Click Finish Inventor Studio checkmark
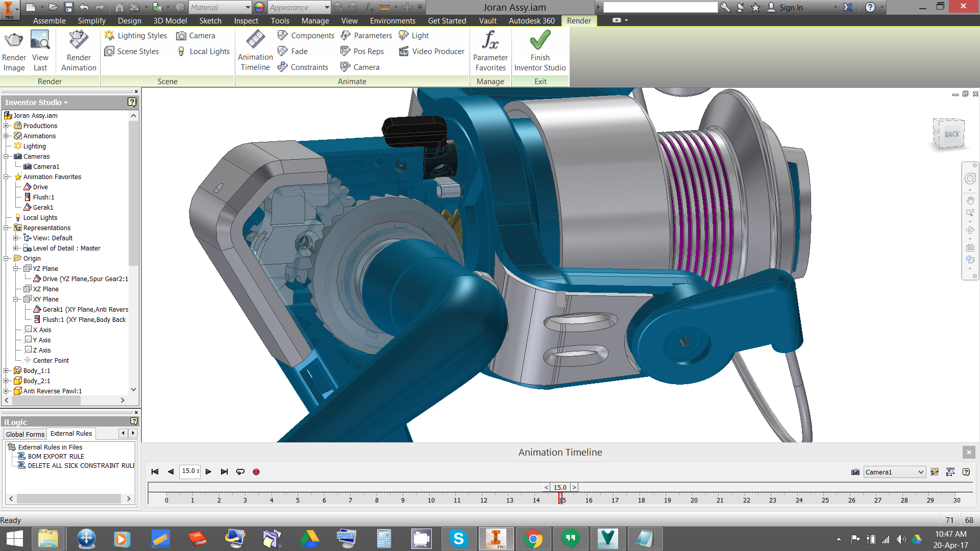Viewport: 980px width, 551px height. (540, 51)
